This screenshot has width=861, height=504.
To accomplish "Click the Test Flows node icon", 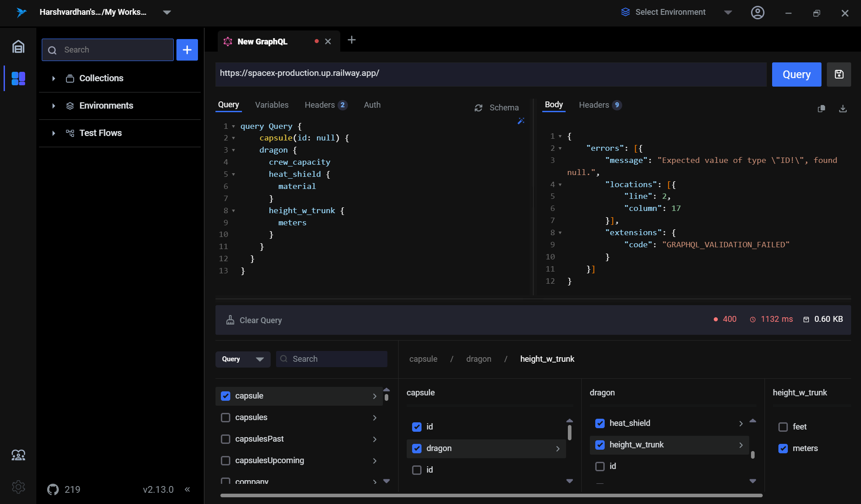I will coord(70,133).
